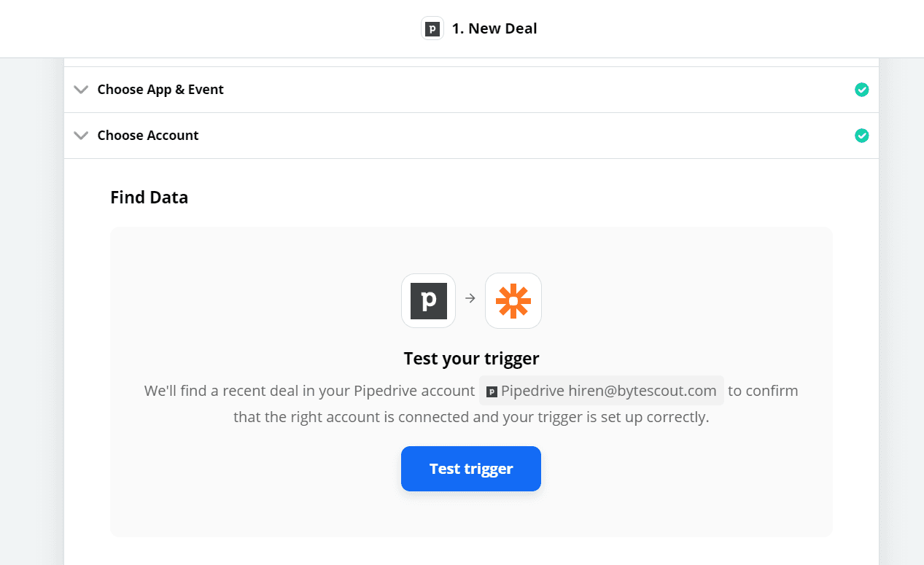
Task: Click the orange Zapier asterisk logo
Action: [x=513, y=300]
